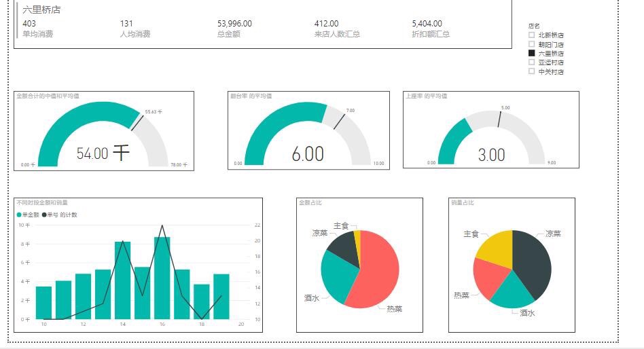Check the 中关村店 slicer checkbox

click(x=531, y=71)
